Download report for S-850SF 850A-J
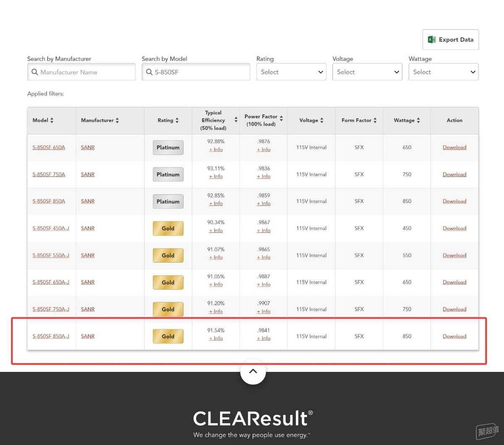This screenshot has width=504, height=445. coord(454,336)
